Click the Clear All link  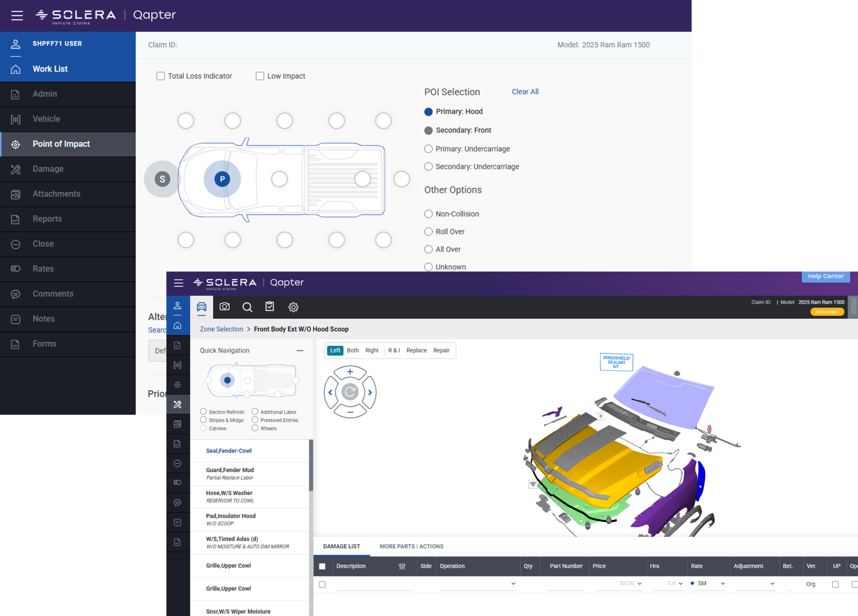pyautogui.click(x=525, y=91)
